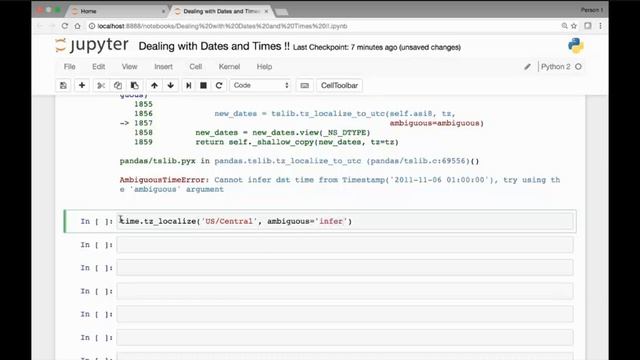Copy selected cells icon

click(118, 85)
